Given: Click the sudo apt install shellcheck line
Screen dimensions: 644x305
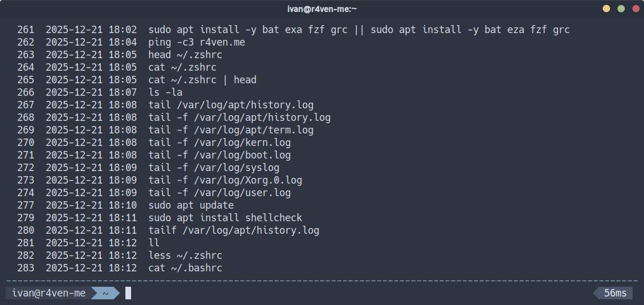Looking at the screenshot, I should [x=225, y=218].
